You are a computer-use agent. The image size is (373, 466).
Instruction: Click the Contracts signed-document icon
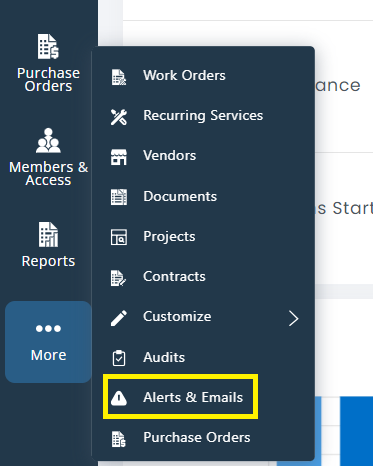coord(119,278)
